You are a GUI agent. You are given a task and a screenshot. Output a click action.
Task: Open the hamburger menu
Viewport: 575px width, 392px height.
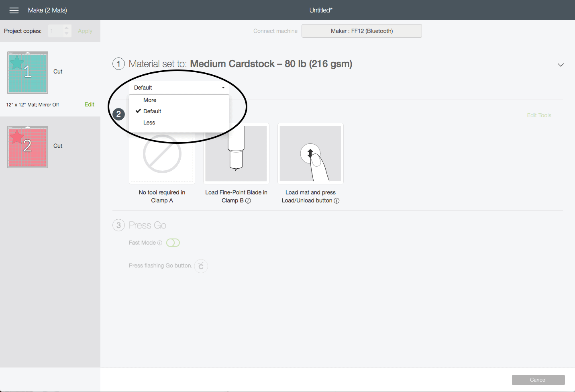coord(14,10)
